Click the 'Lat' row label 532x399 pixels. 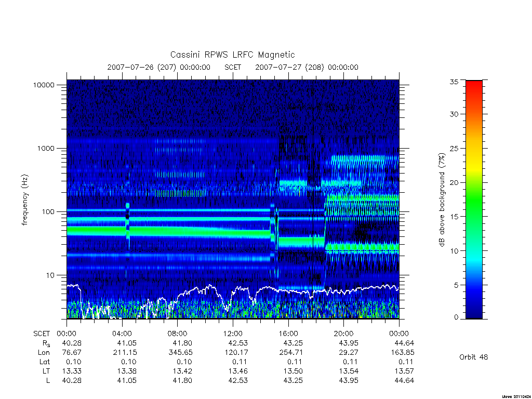45,362
